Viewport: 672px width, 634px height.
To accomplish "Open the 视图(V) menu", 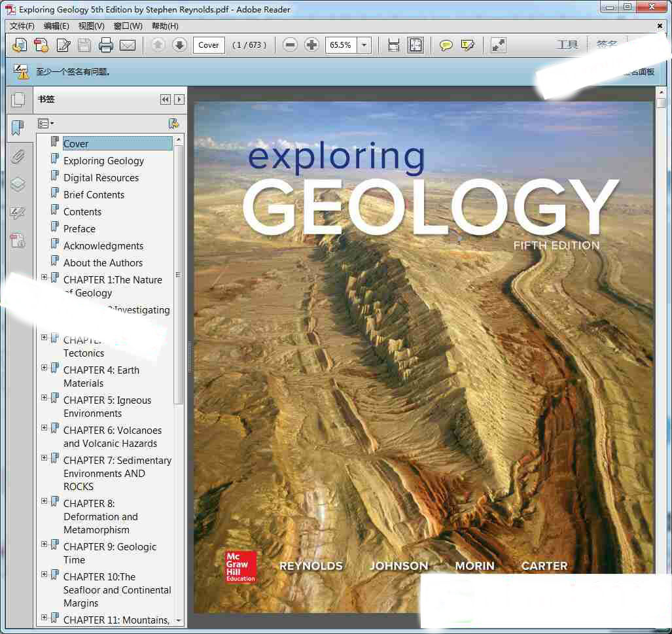I will (92, 26).
